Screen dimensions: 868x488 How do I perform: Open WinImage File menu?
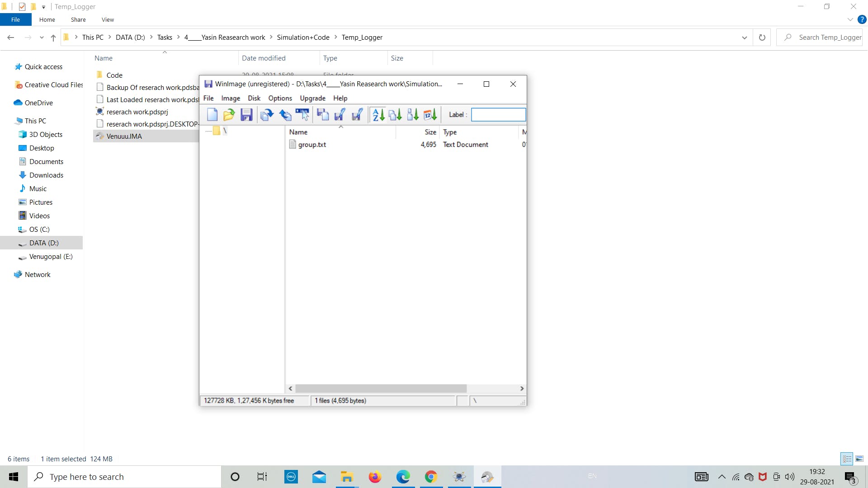click(x=208, y=98)
